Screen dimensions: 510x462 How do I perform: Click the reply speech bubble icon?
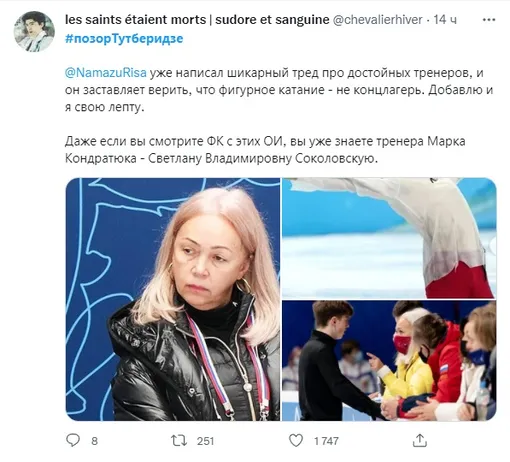[x=73, y=440]
